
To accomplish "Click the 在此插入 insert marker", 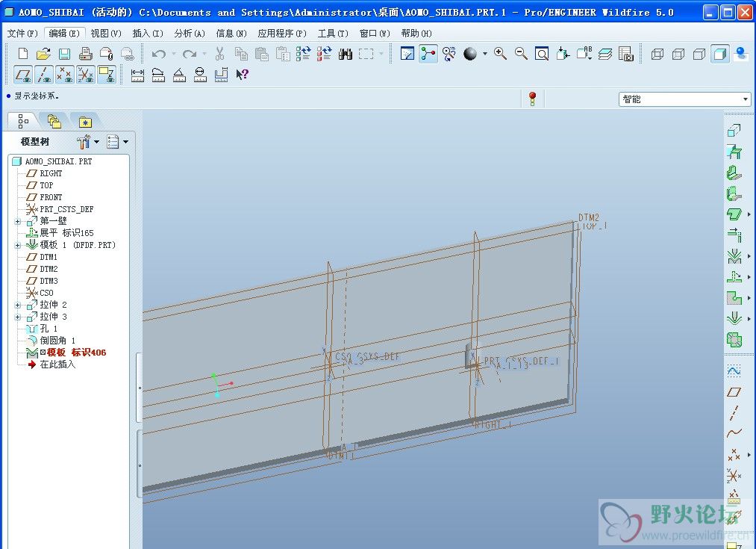I will [x=57, y=365].
